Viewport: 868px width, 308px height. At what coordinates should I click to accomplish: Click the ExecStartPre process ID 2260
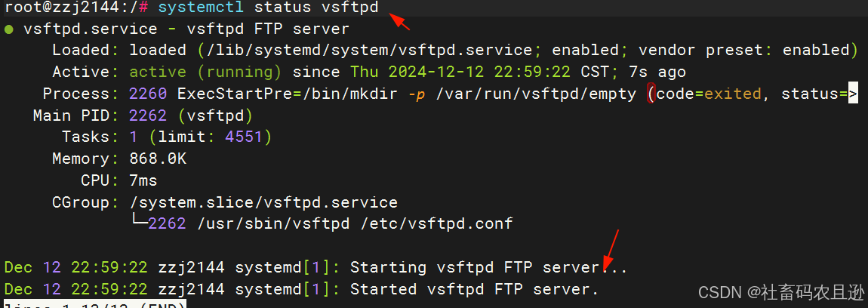click(x=148, y=94)
